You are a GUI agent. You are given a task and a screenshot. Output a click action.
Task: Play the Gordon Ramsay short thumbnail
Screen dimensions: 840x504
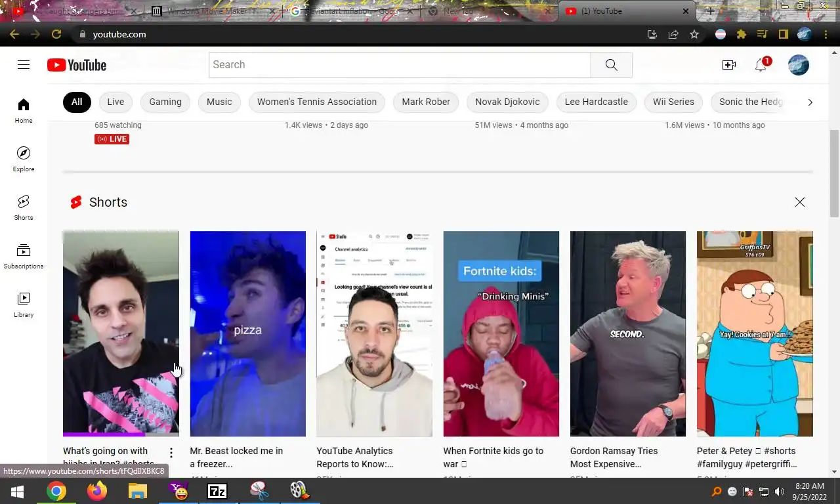(627, 333)
